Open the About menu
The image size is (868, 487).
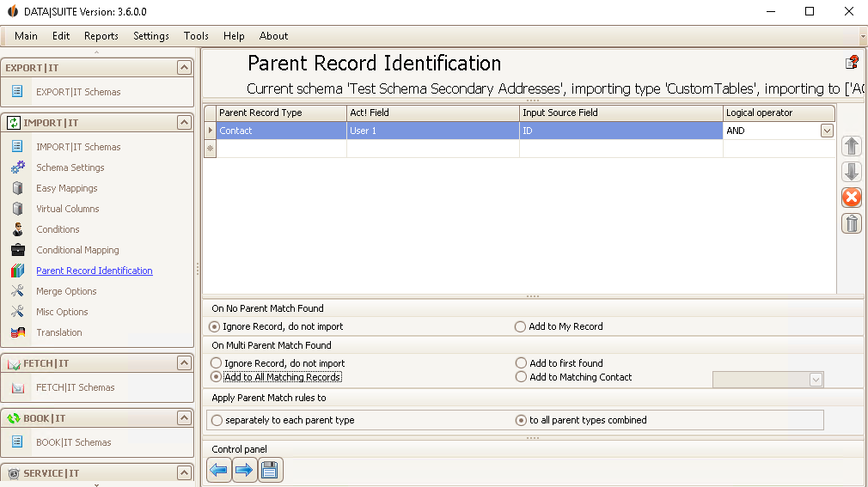[x=273, y=36]
